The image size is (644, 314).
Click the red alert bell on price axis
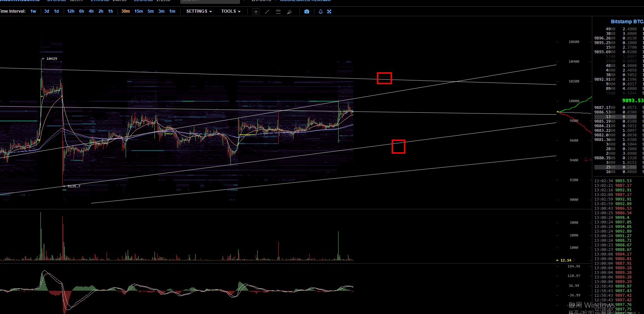pyautogui.click(x=586, y=159)
